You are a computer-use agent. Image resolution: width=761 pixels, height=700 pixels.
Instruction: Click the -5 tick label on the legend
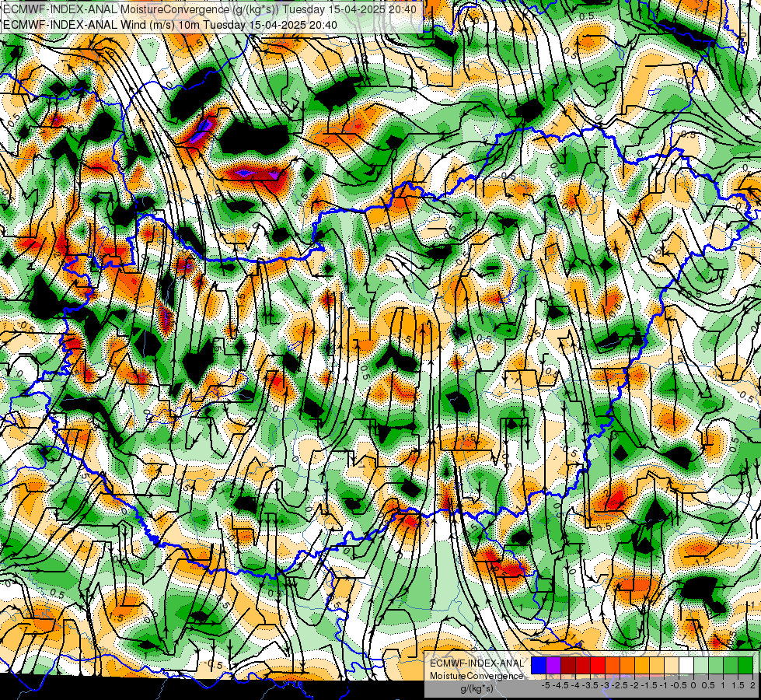pos(546,685)
